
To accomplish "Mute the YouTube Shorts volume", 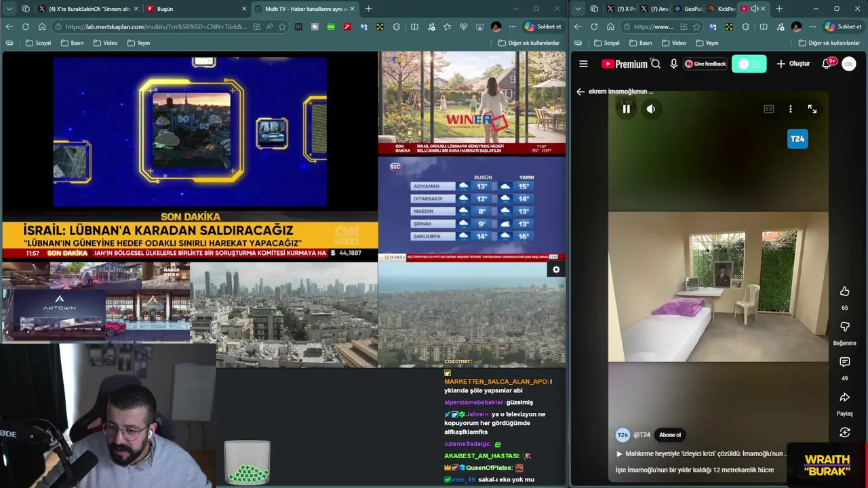I will (x=651, y=109).
